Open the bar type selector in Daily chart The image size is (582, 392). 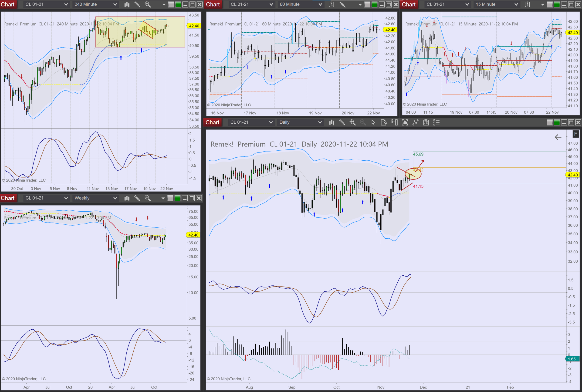click(x=332, y=122)
